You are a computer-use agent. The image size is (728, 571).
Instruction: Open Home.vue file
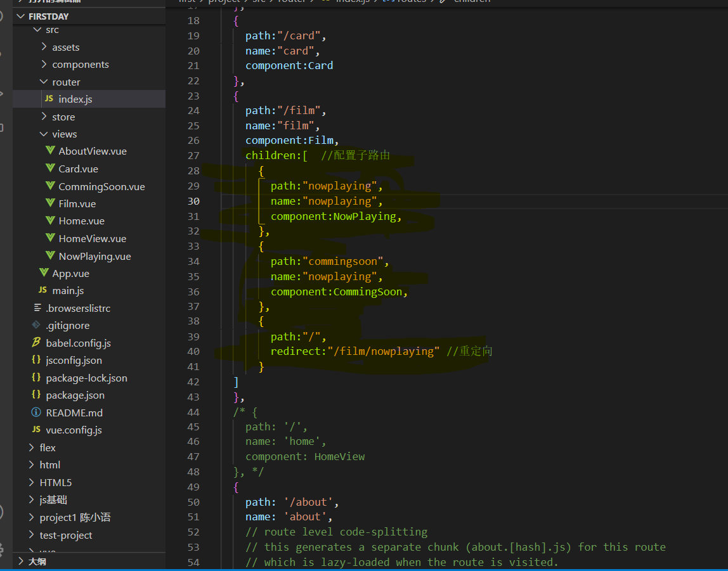[81, 221]
